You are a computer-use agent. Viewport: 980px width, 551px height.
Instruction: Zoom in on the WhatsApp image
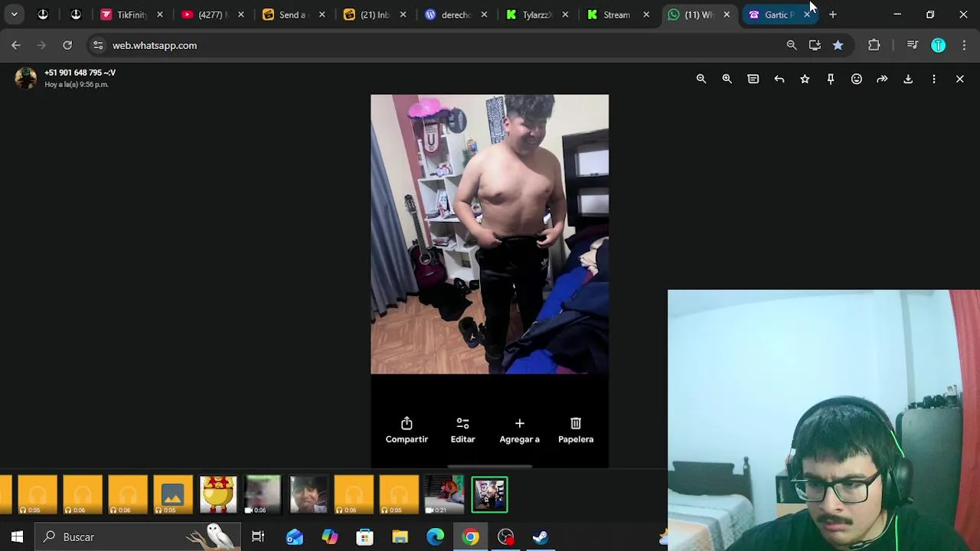click(727, 79)
